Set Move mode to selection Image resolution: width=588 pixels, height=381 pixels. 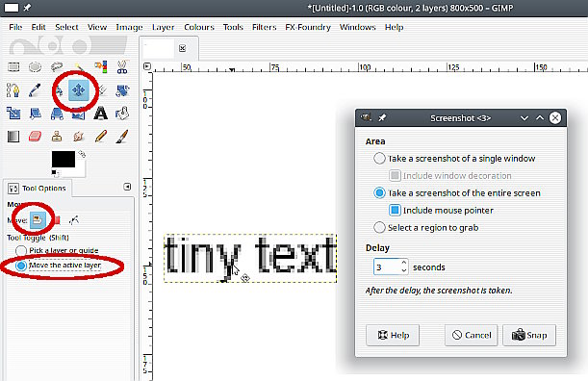(57, 219)
